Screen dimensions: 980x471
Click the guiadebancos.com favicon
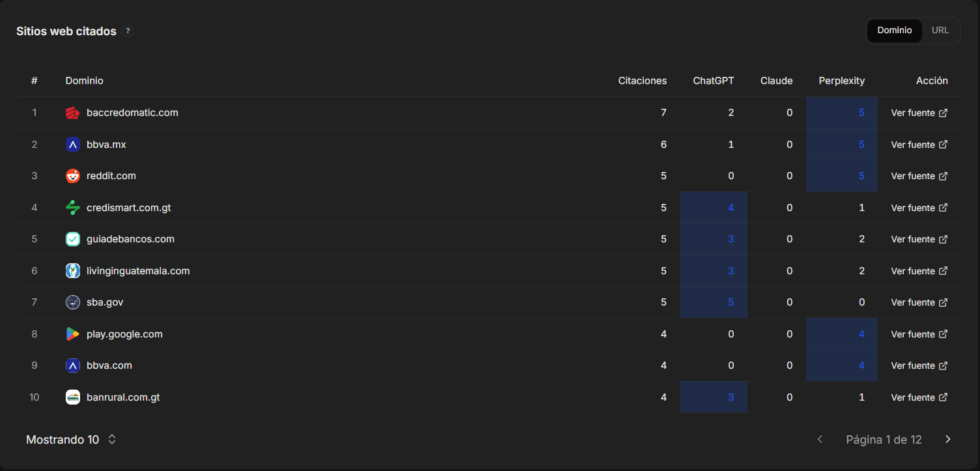(73, 239)
